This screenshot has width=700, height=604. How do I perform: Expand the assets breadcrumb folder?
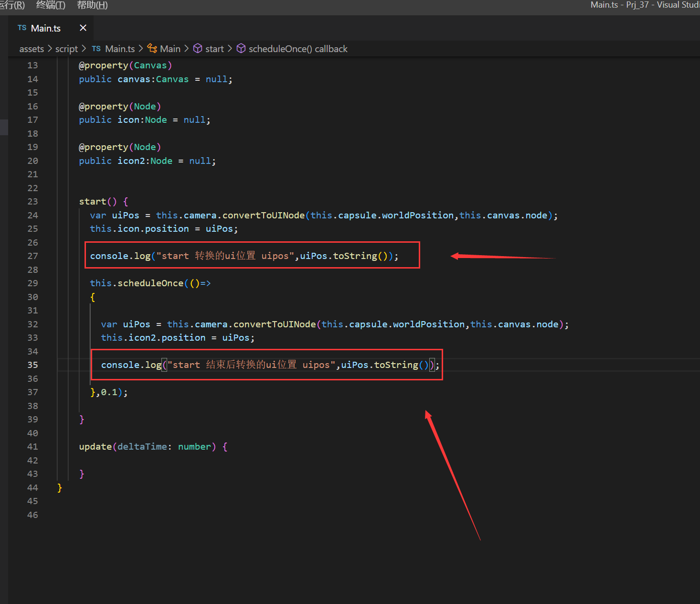point(32,49)
